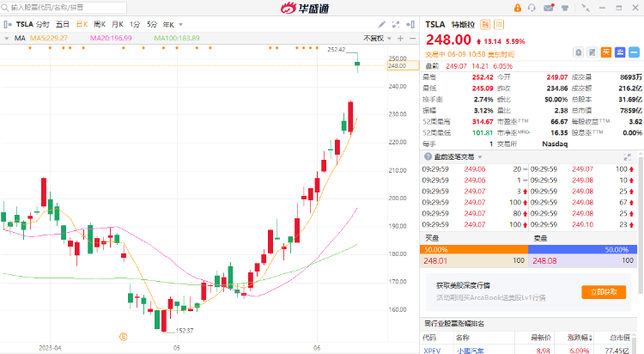Click the bid price 248.01
This screenshot has height=354, width=644.
(435, 260)
